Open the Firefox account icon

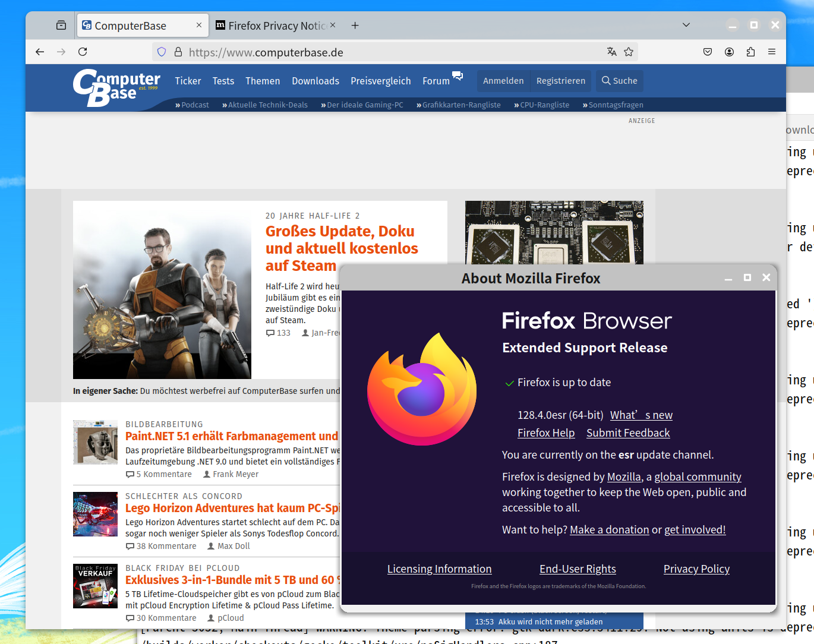pyautogui.click(x=729, y=52)
